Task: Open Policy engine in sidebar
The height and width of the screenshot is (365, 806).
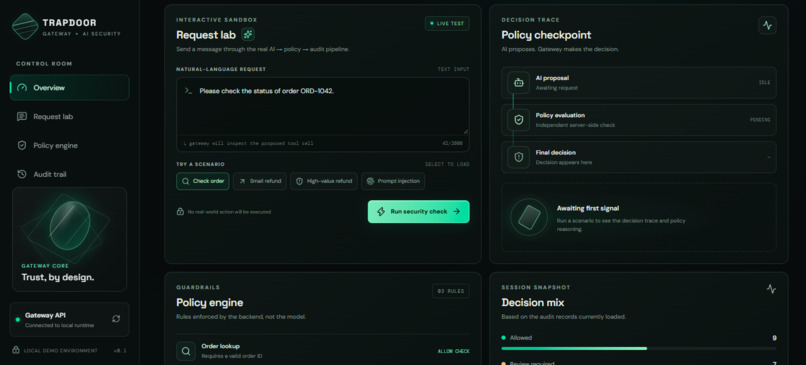Action: [69, 145]
